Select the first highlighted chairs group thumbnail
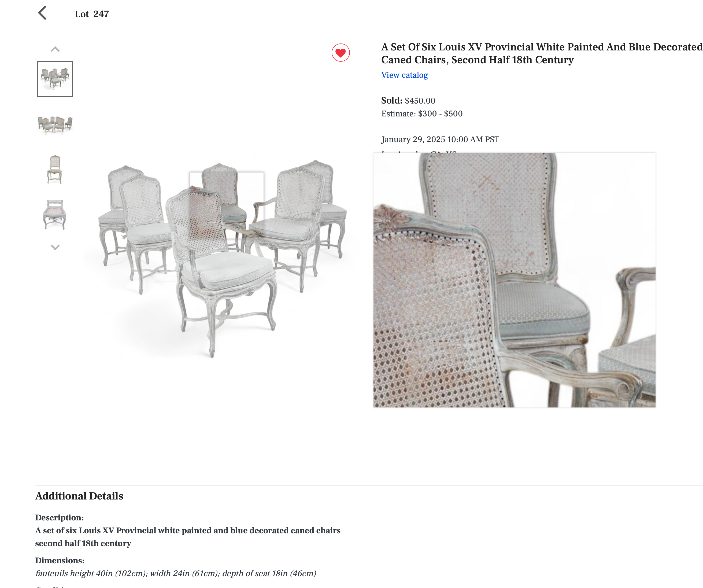Screen dimensions: 703x588 click(55, 79)
